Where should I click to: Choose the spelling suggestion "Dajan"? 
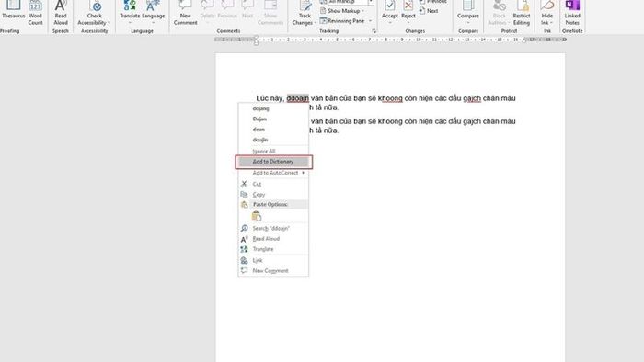[x=273, y=119]
